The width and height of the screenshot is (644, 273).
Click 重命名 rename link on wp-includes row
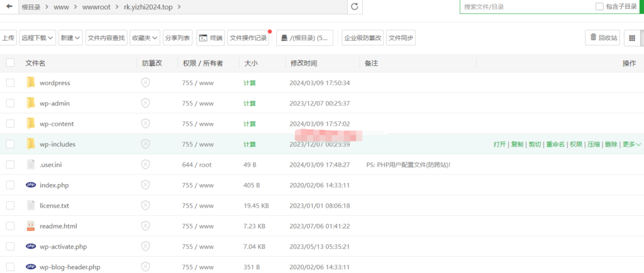tap(555, 145)
